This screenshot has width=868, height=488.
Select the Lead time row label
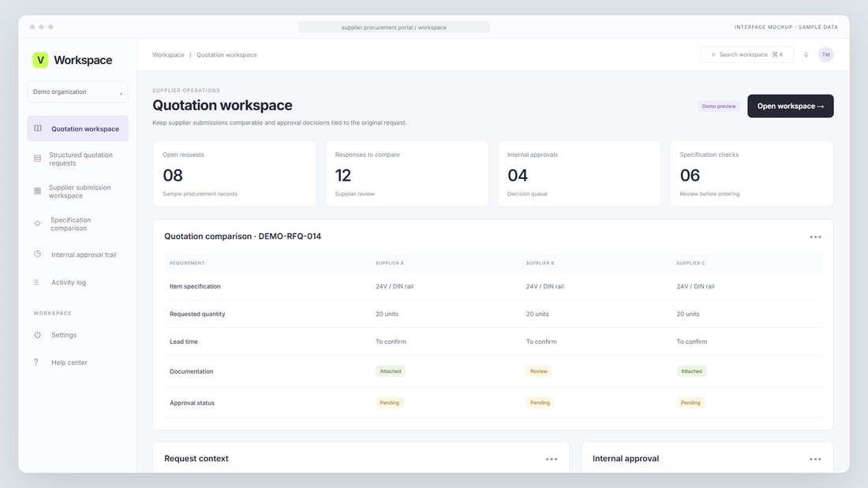pos(183,341)
